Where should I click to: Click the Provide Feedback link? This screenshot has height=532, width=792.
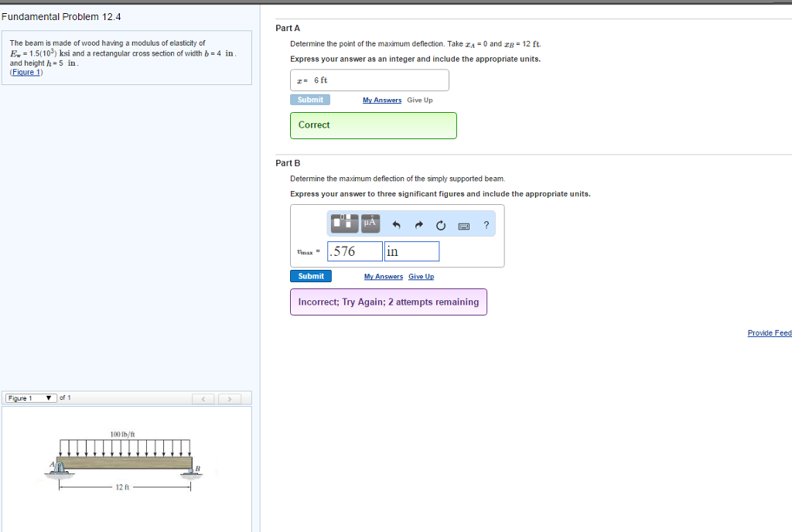(x=769, y=332)
